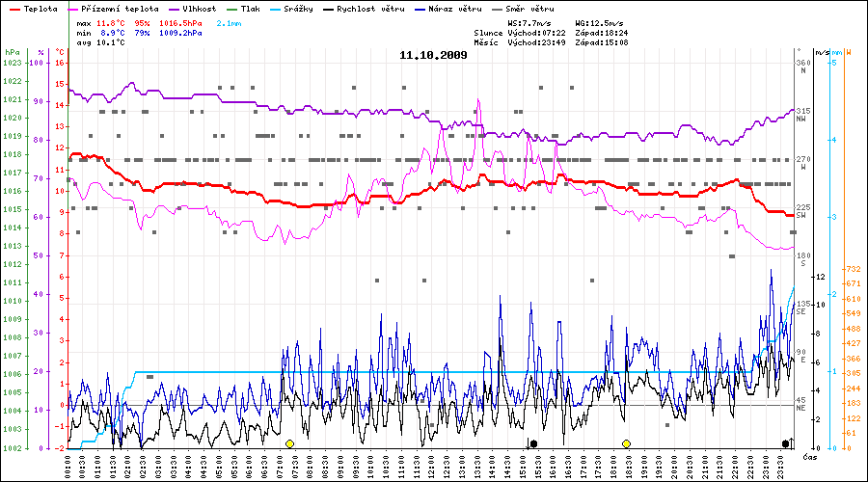Click the Teplota legend entry
Image resolution: width=868 pixels, height=482 pixels.
coord(32,8)
